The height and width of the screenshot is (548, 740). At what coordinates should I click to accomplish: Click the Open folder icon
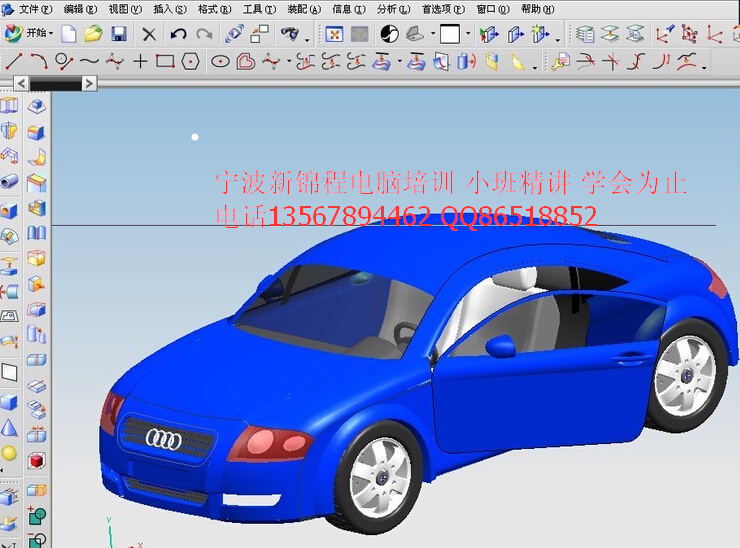click(93, 34)
